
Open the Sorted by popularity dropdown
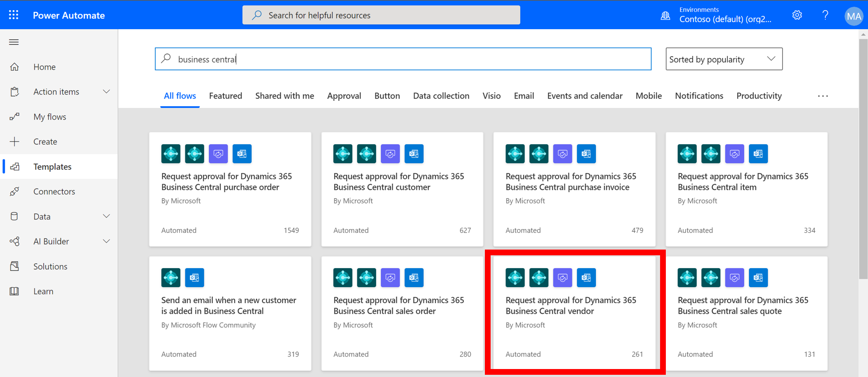coord(724,59)
